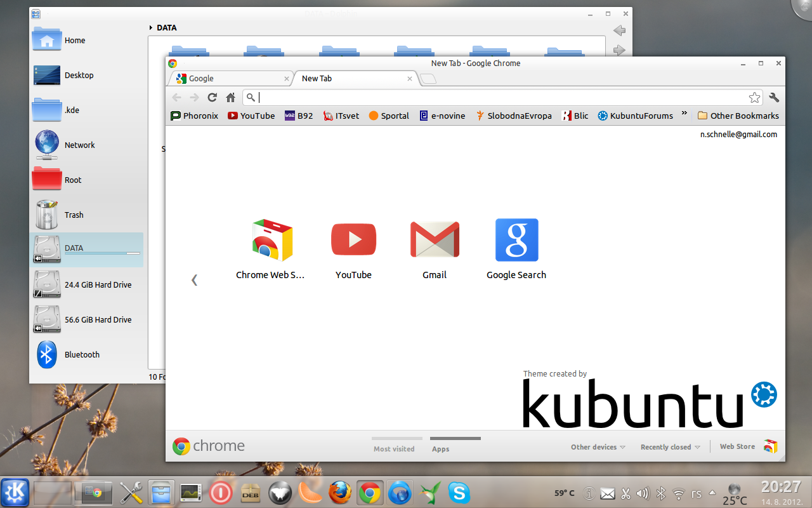Open the volume control in system tray
The height and width of the screenshot is (508, 812).
pyautogui.click(x=643, y=493)
